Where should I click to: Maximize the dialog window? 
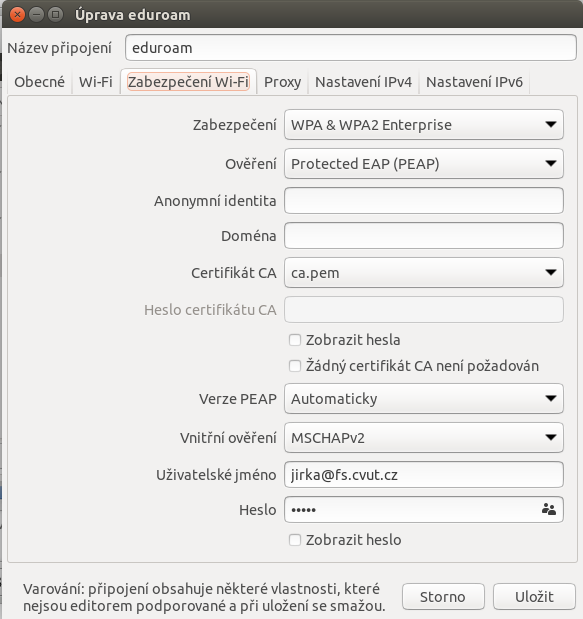coord(56,15)
